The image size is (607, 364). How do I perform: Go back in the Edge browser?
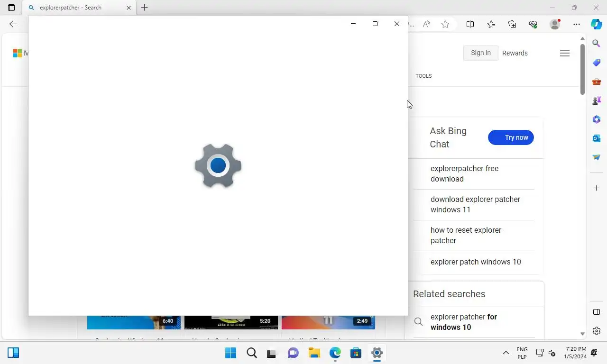(x=13, y=24)
